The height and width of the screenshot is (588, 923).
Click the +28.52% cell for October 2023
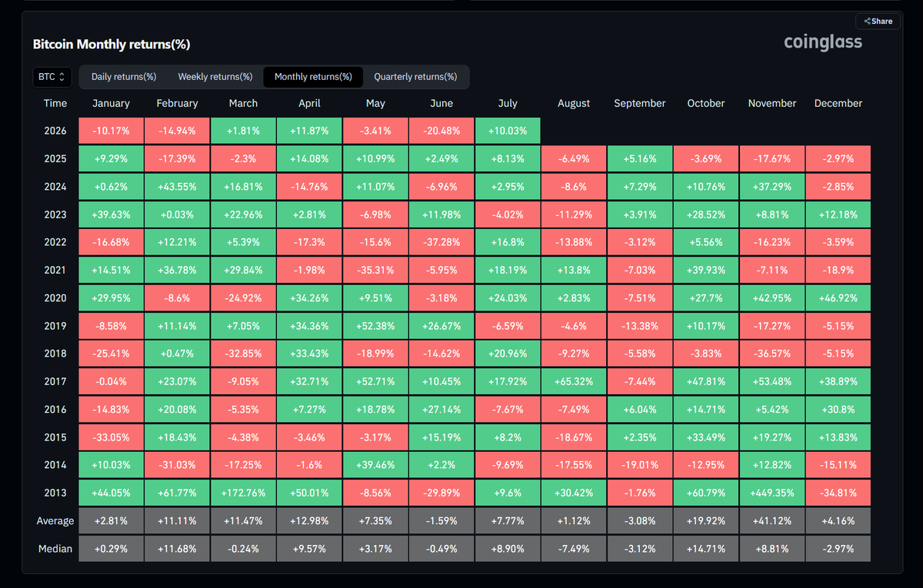pyautogui.click(x=706, y=214)
